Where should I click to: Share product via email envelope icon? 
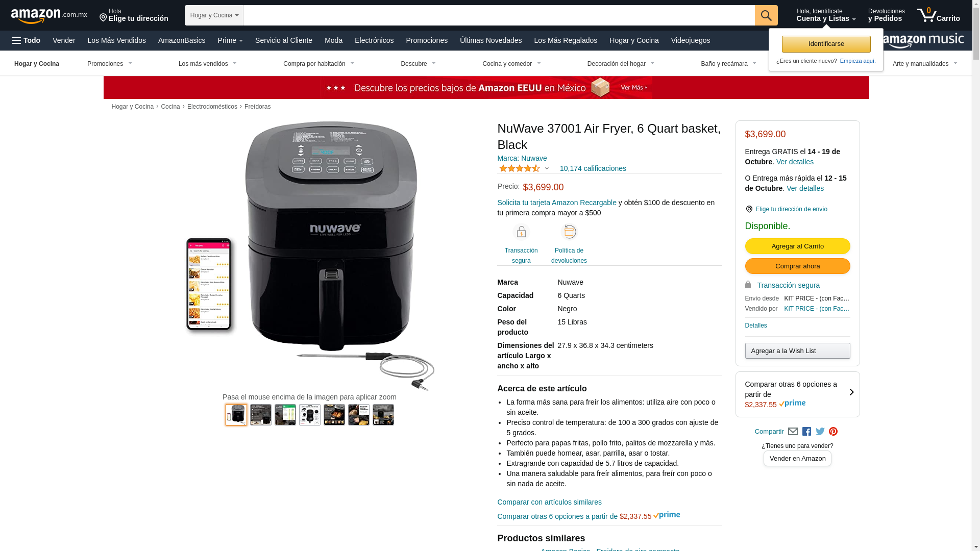click(x=793, y=432)
